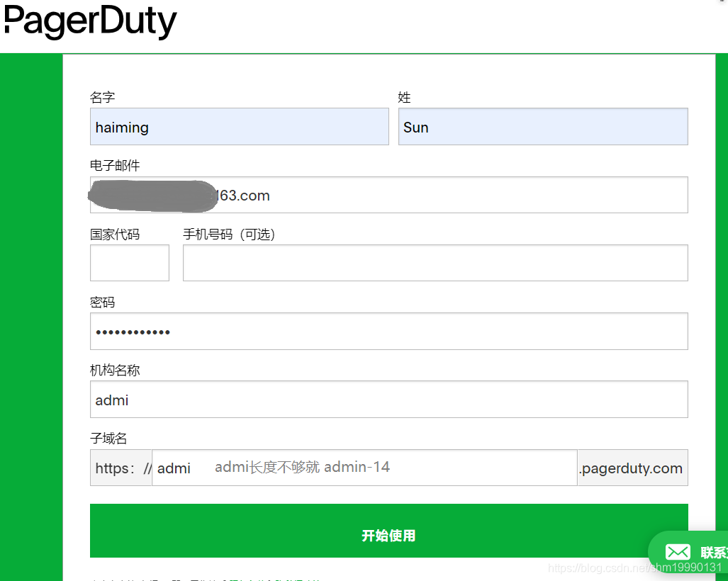The height and width of the screenshot is (581, 728).
Task: Click the 国家代码 country code field
Action: [x=130, y=263]
